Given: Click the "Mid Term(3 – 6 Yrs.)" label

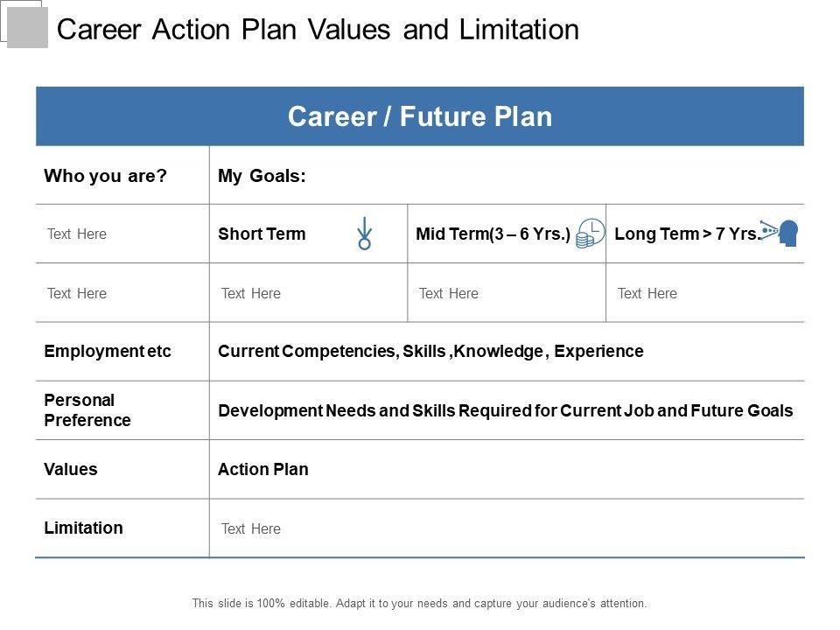Looking at the screenshot, I should 493,234.
